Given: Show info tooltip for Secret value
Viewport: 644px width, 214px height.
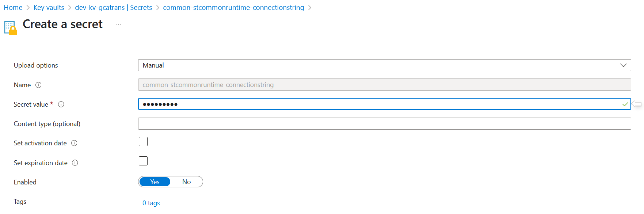Looking at the screenshot, I should 61,104.
